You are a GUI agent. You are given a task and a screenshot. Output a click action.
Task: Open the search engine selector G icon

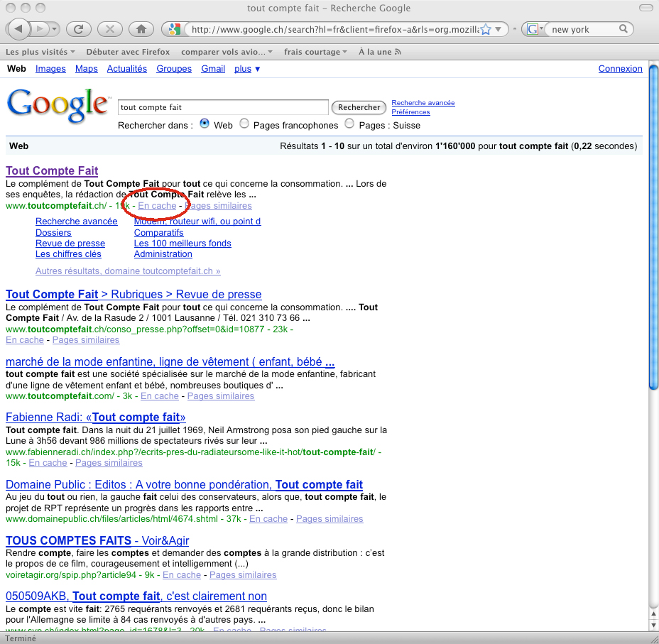[534, 29]
